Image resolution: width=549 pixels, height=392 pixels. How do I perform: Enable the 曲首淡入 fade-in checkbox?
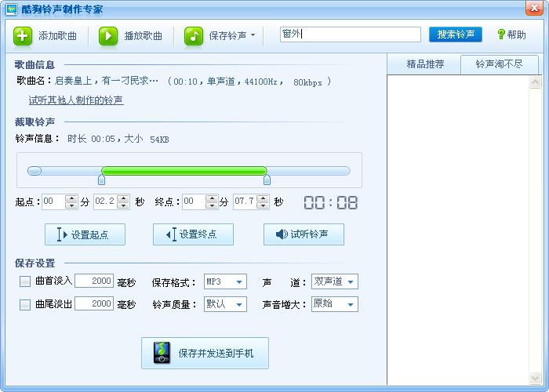pyautogui.click(x=25, y=281)
